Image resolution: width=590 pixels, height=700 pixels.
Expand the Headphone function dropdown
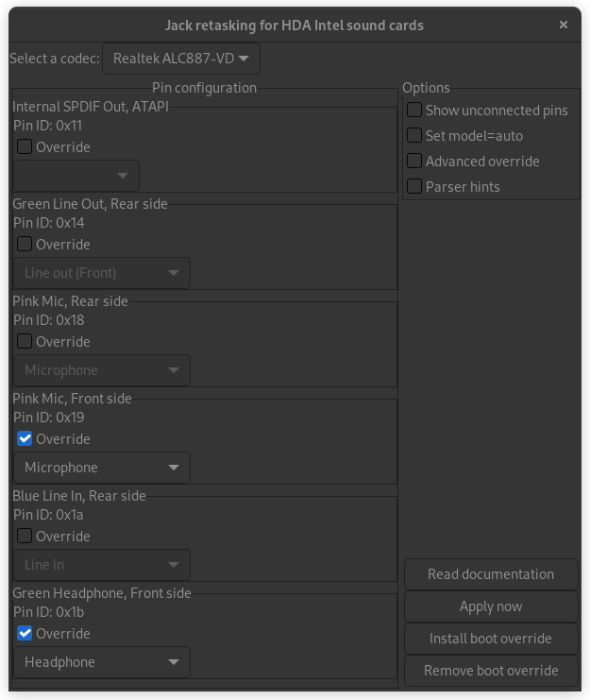click(102, 662)
